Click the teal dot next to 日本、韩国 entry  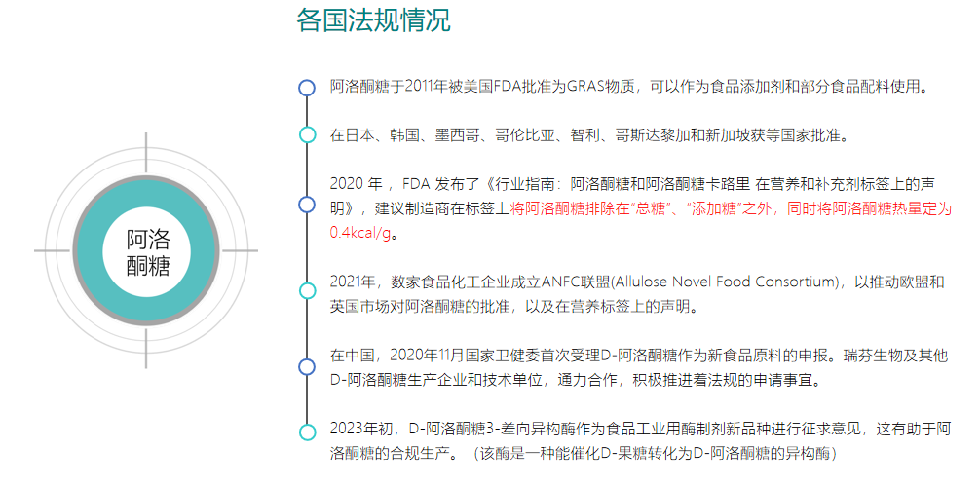pyautogui.click(x=307, y=134)
